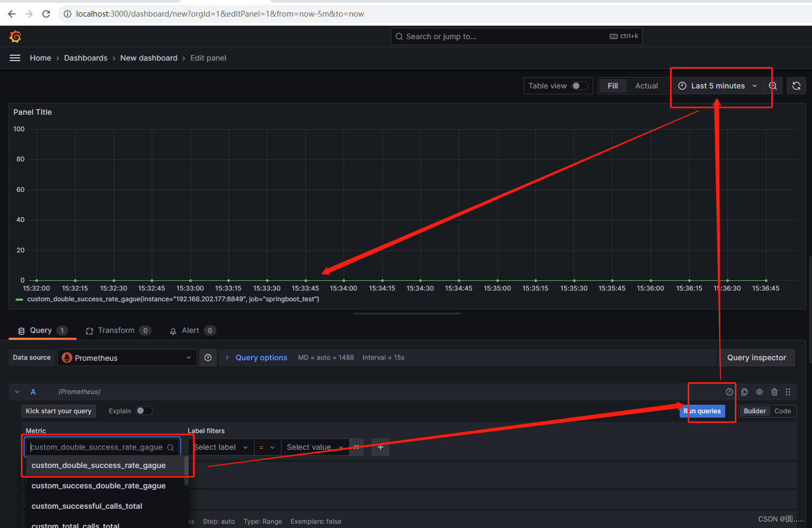Click the Run queries button
This screenshot has height=528, width=812.
pos(702,411)
